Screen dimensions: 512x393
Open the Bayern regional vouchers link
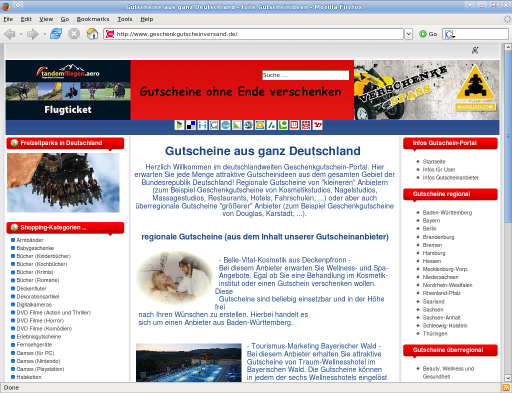coord(431,221)
